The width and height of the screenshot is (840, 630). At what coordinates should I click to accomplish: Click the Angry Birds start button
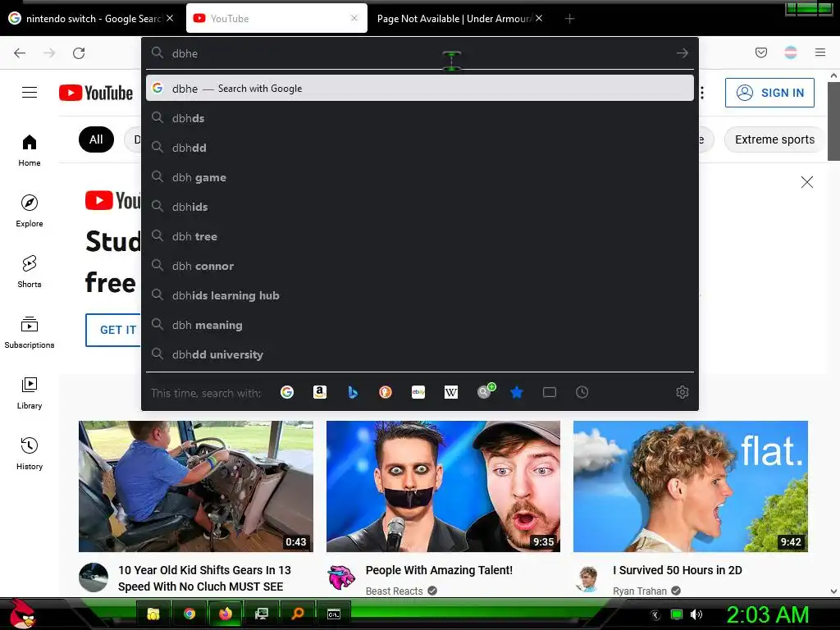click(21, 614)
